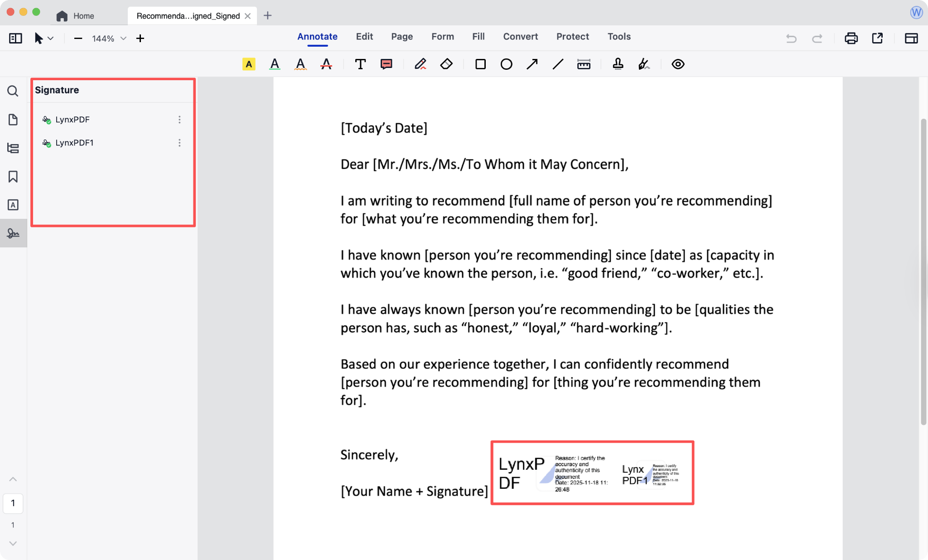Switch to the Protect tab

pyautogui.click(x=572, y=37)
